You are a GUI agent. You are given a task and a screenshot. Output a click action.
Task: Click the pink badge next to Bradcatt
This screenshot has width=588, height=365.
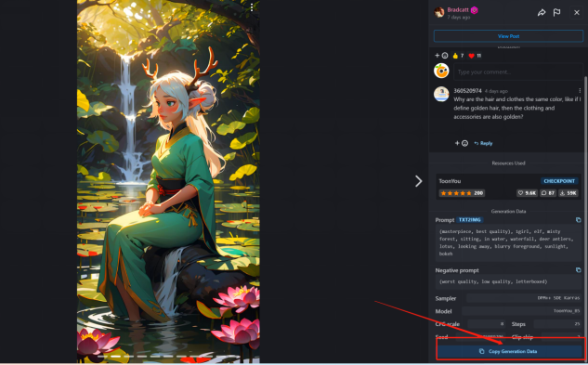tap(475, 10)
